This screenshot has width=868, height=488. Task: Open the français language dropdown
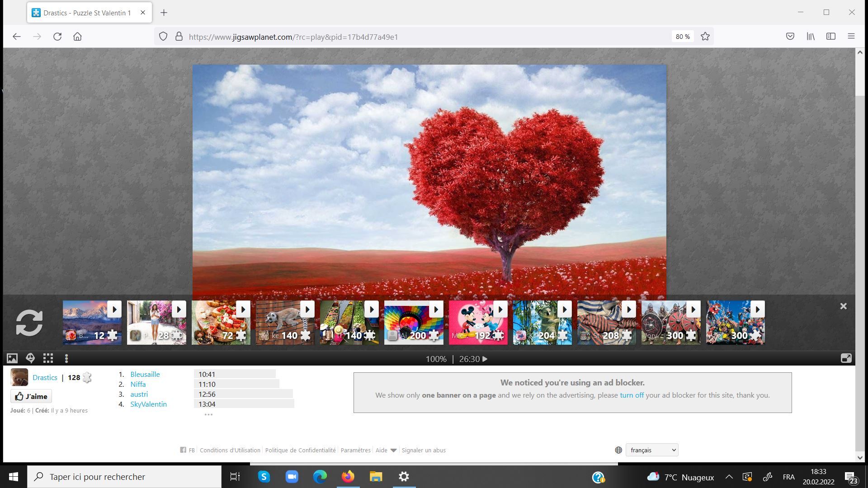click(651, 450)
